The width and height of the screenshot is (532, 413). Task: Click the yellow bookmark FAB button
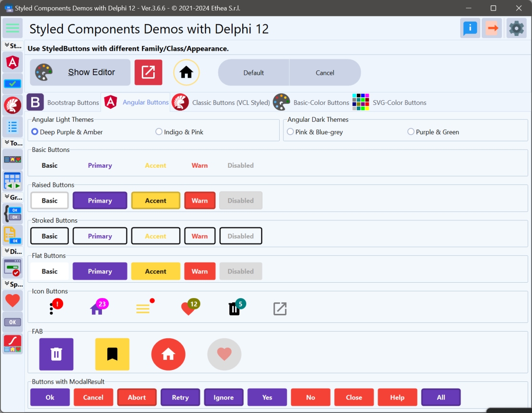112,354
